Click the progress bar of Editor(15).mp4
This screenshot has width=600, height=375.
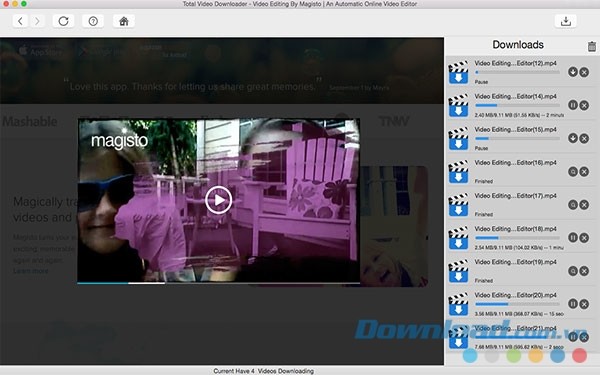tap(517, 138)
